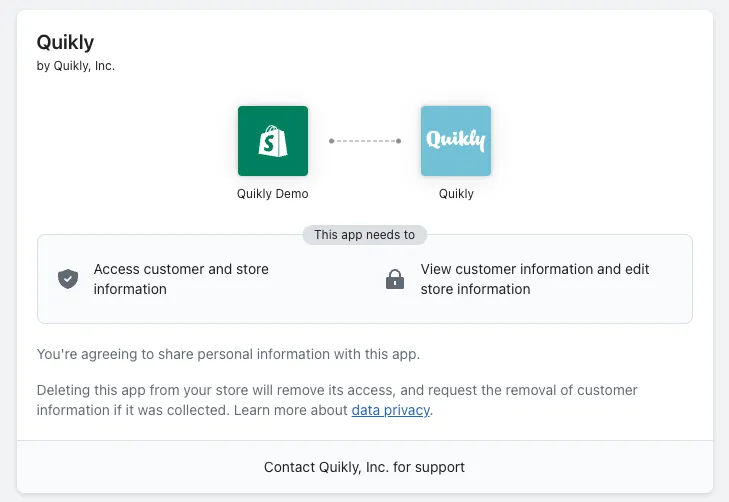Click the Quikly label under the logo
The image size is (729, 502).
[456, 194]
